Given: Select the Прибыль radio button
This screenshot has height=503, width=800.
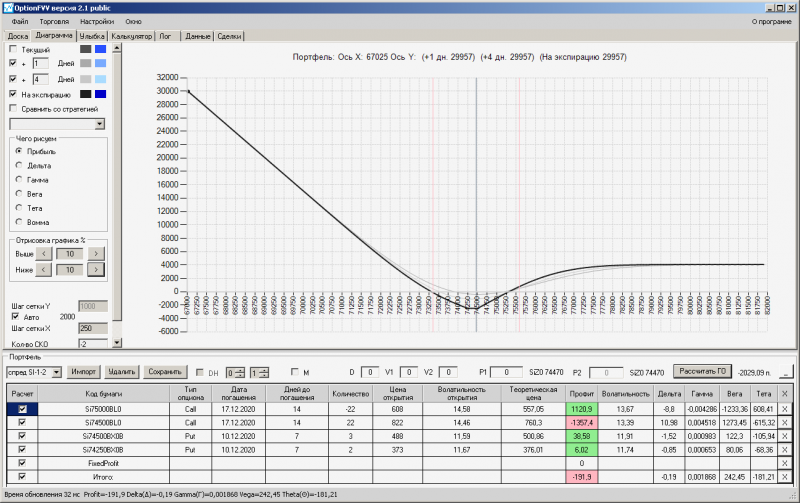Looking at the screenshot, I should [19, 151].
